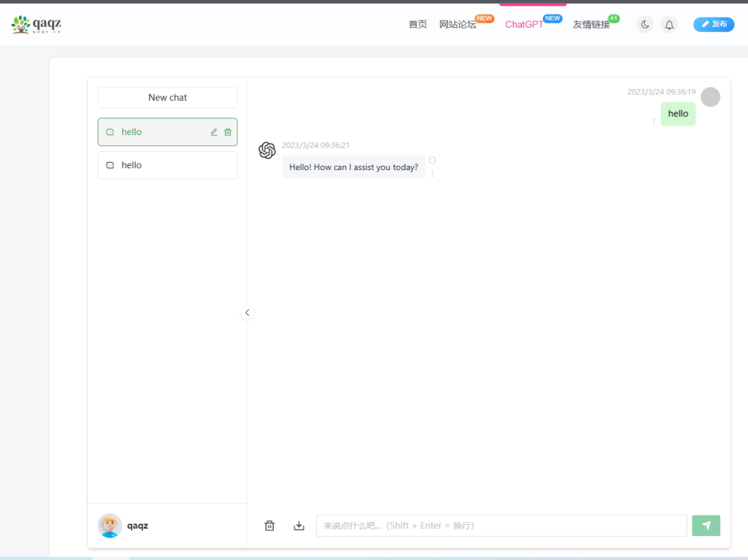The width and height of the screenshot is (748, 560).
Task: Export the chat using the download icon
Action: tap(299, 525)
